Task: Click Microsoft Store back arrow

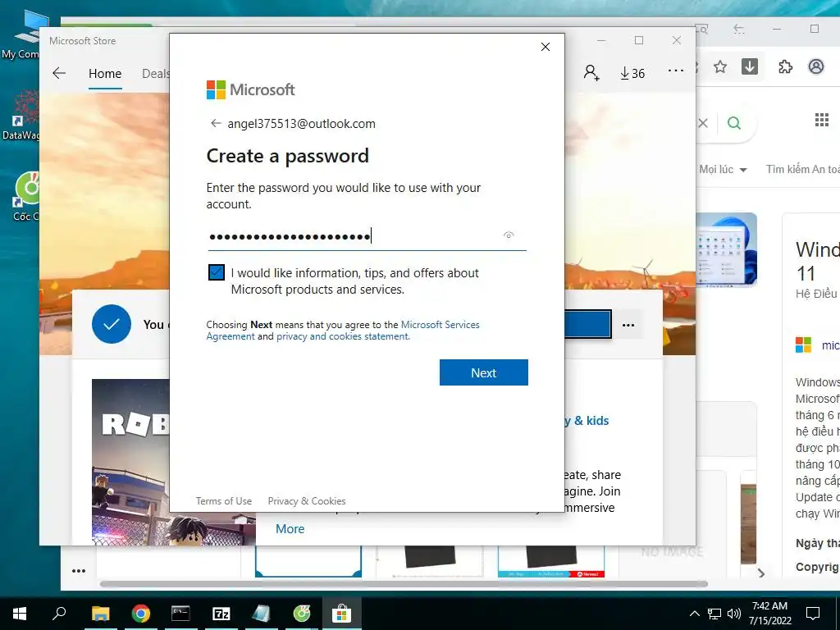Action: click(59, 73)
